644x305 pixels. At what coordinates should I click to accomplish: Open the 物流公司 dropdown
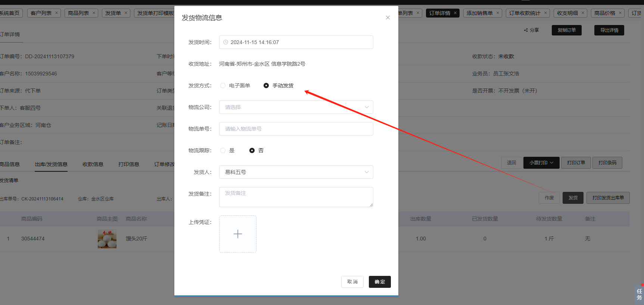[x=296, y=107]
